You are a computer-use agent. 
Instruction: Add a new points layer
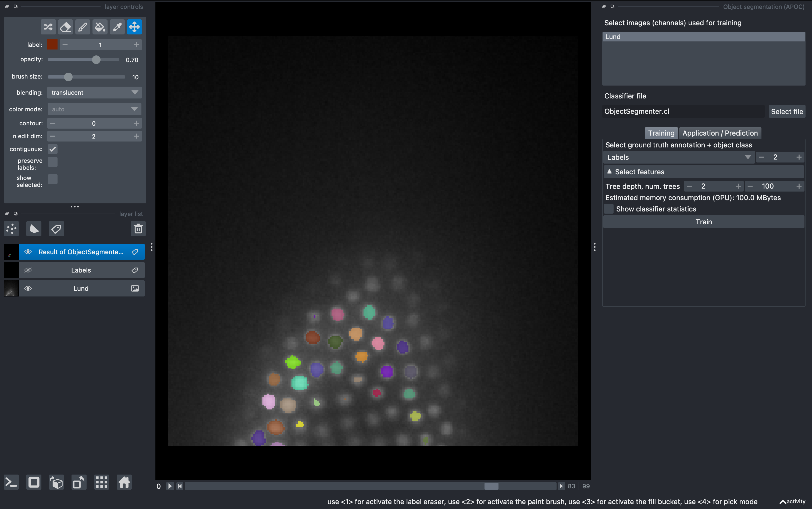(x=12, y=229)
